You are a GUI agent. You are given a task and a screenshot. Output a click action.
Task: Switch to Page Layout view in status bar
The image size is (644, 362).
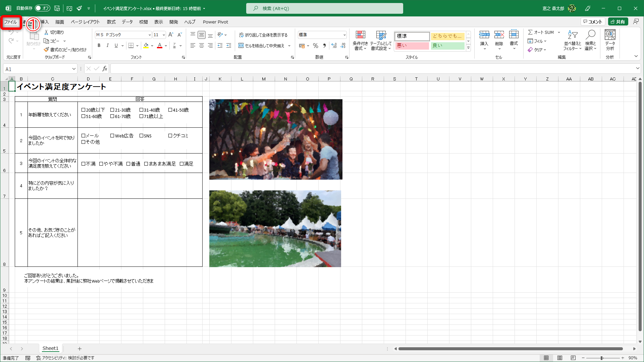click(560, 358)
